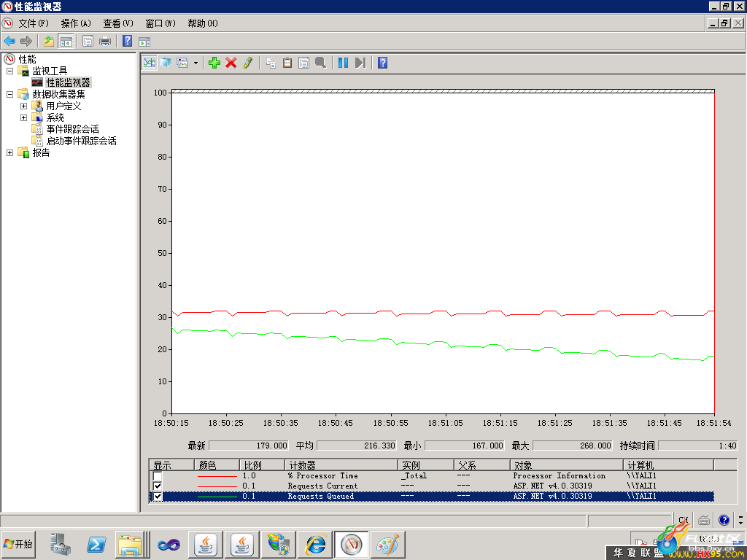
Task: Enable the % Processor Time counter checkbox
Action: [158, 475]
